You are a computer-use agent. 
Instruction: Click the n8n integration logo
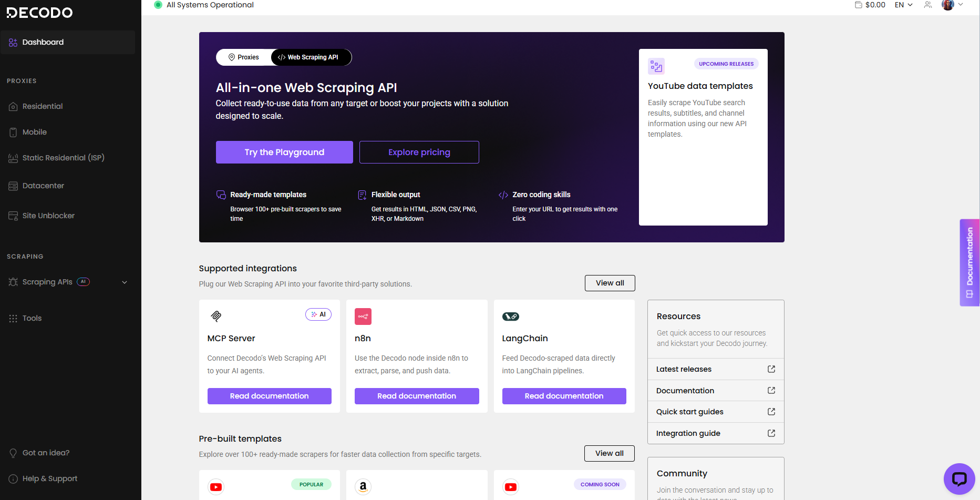coord(363,317)
